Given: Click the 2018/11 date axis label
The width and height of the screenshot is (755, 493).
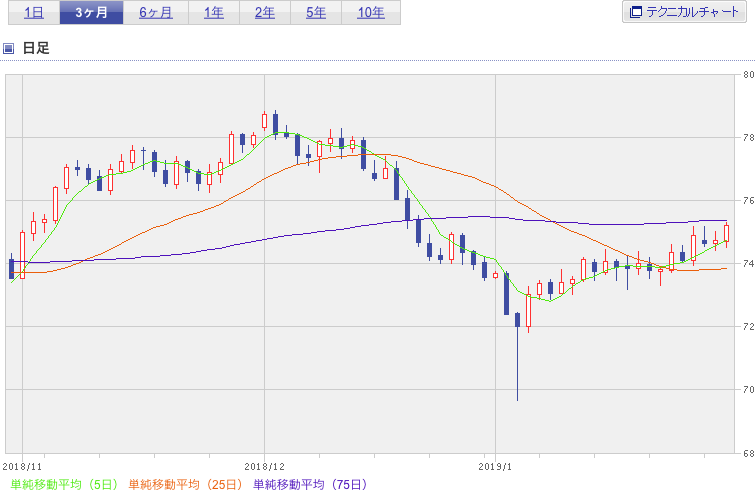Looking at the screenshot, I should click(x=22, y=467).
